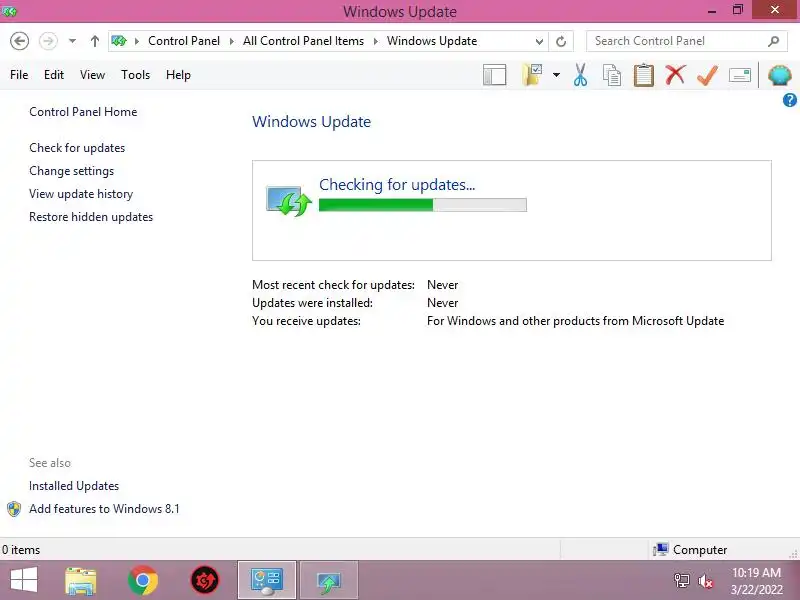Open the Tools menu
Image resolution: width=800 pixels, height=600 pixels.
click(x=135, y=74)
